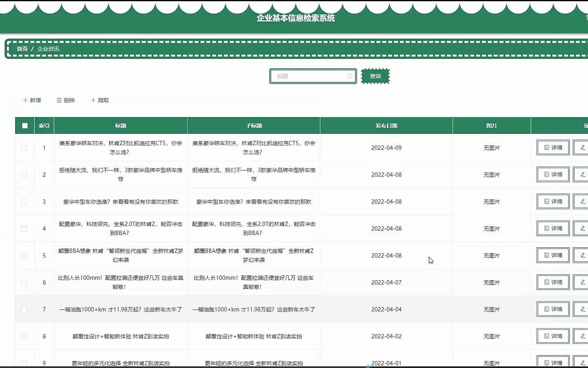Toggle the select-all checkbox in table header

click(x=25, y=126)
